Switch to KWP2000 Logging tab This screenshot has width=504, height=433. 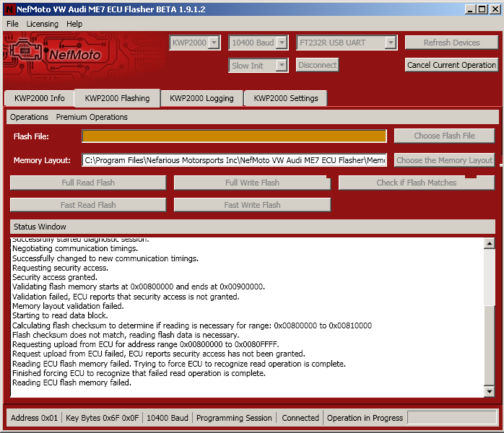201,98
